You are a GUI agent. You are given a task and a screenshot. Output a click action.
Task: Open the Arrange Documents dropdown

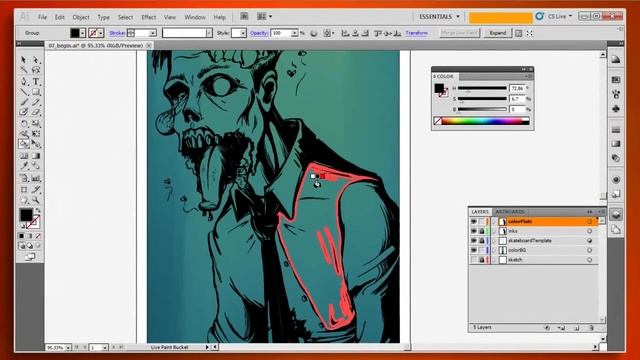pos(264,16)
